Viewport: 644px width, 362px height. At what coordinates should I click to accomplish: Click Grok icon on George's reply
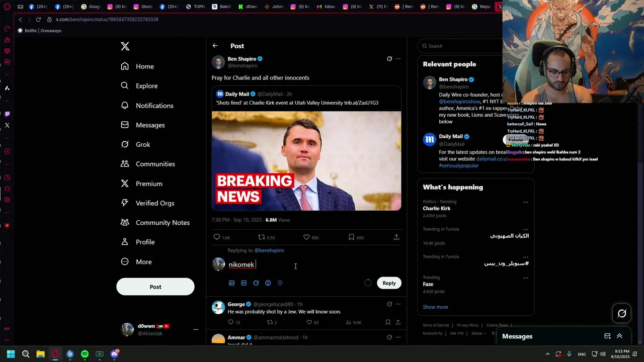click(389, 304)
